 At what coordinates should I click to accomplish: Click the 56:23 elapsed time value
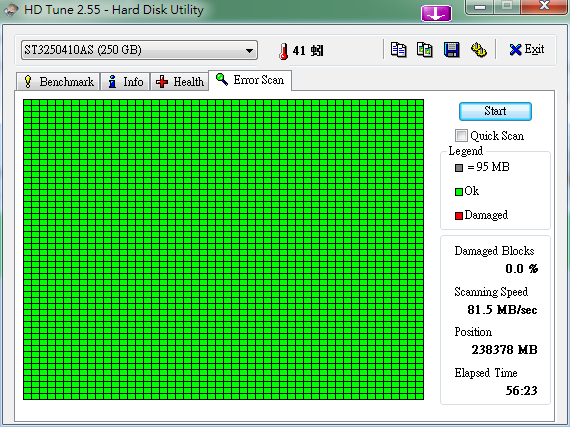coord(521,390)
